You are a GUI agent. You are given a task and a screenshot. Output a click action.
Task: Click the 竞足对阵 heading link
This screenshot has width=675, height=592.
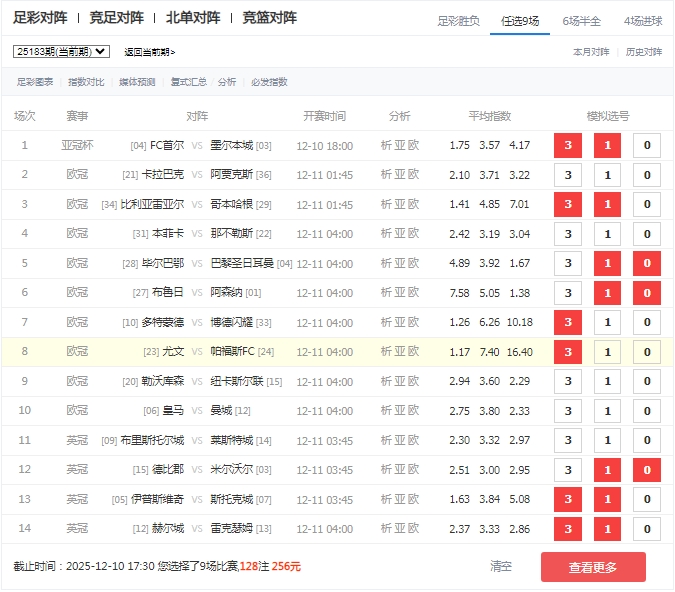coord(116,18)
